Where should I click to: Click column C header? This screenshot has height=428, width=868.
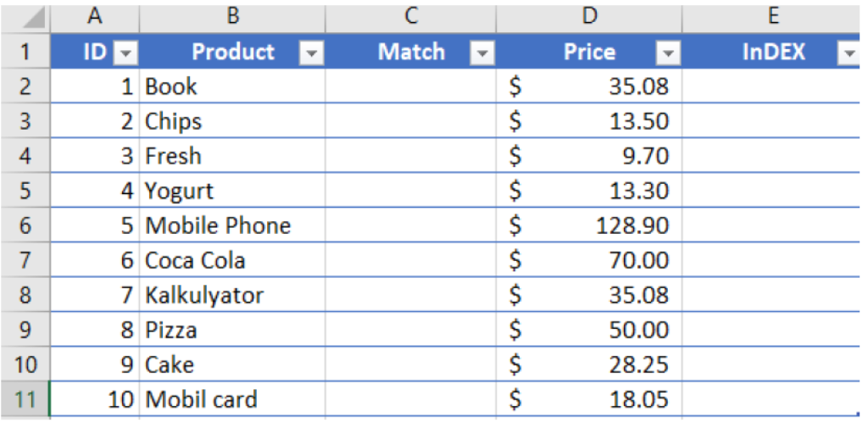(x=411, y=16)
